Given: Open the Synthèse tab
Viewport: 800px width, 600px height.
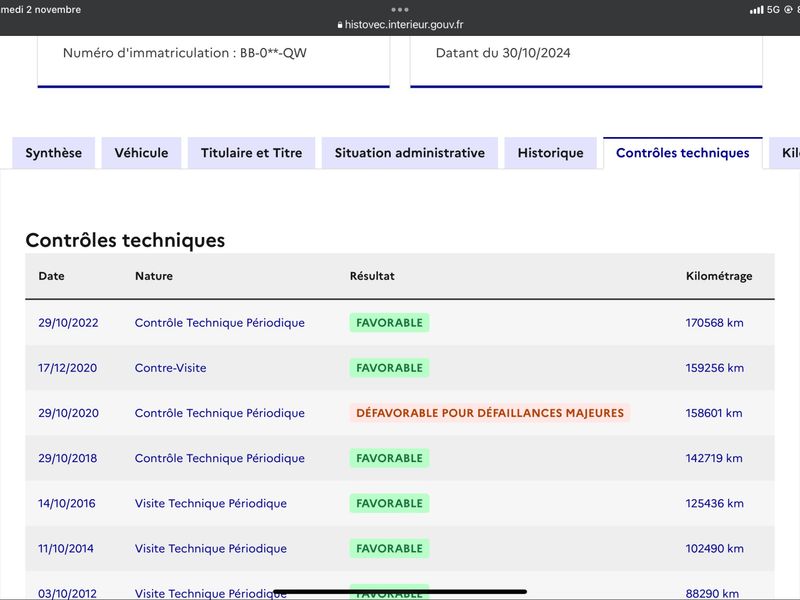Looking at the screenshot, I should point(54,153).
